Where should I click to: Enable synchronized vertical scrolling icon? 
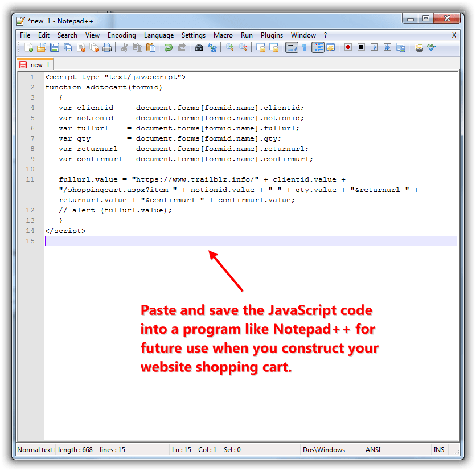coord(261,48)
